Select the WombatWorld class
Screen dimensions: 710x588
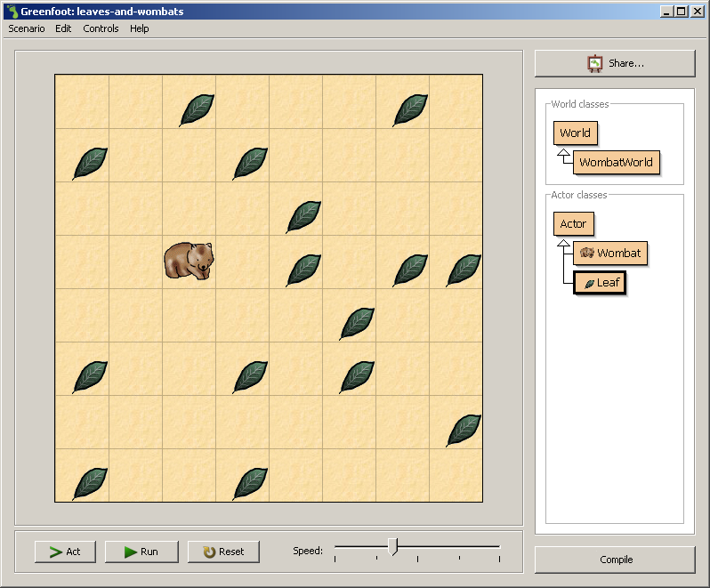617,162
